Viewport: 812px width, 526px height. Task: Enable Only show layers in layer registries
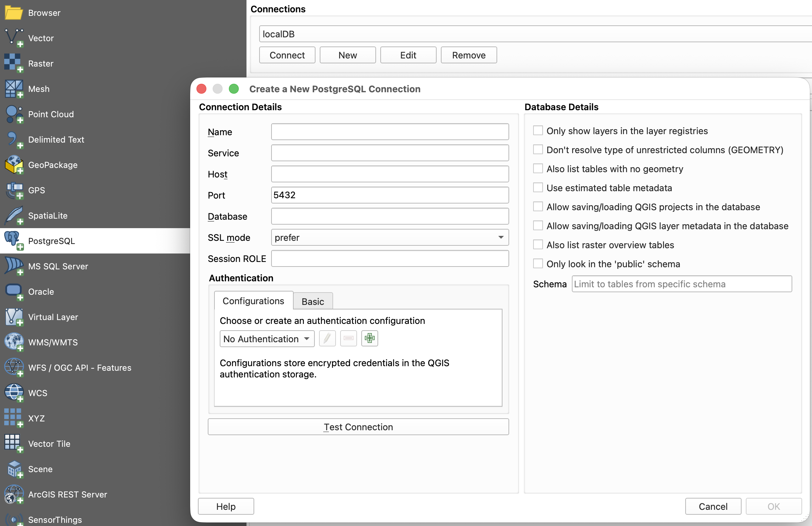538,131
